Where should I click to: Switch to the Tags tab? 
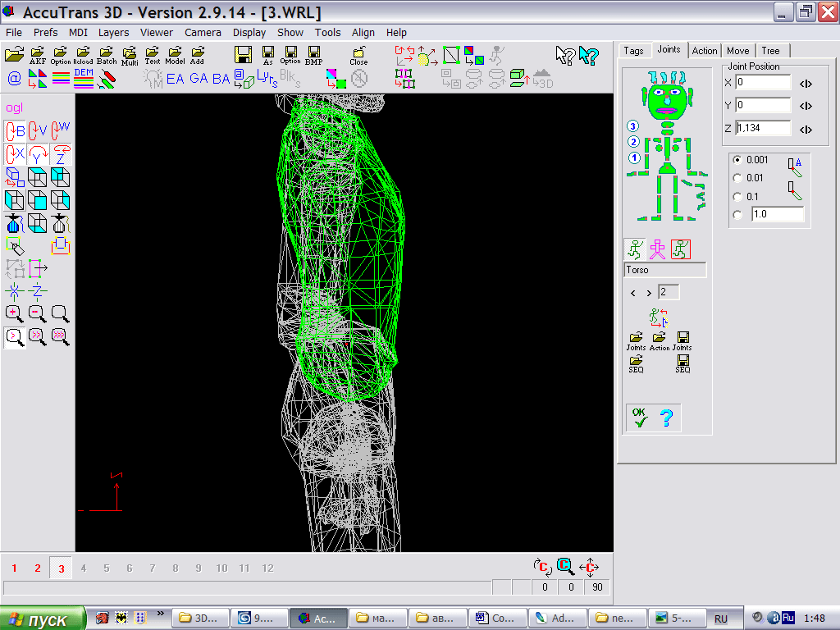click(633, 51)
